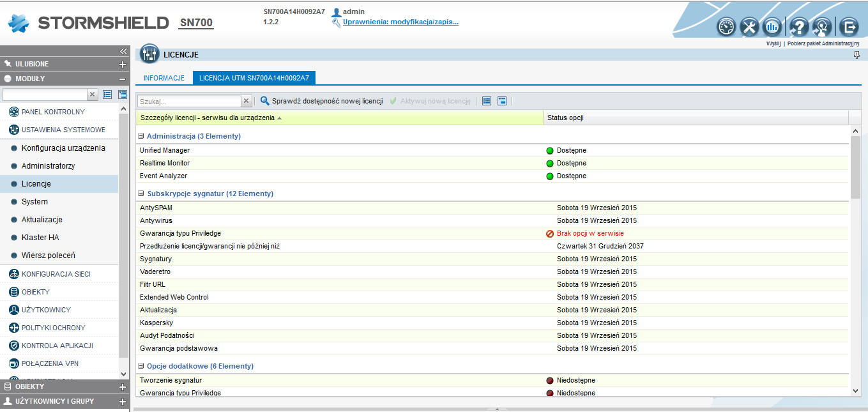Viewport: 868px width, 412px height.
Task: Select the Extended Web Control row
Action: (493, 298)
